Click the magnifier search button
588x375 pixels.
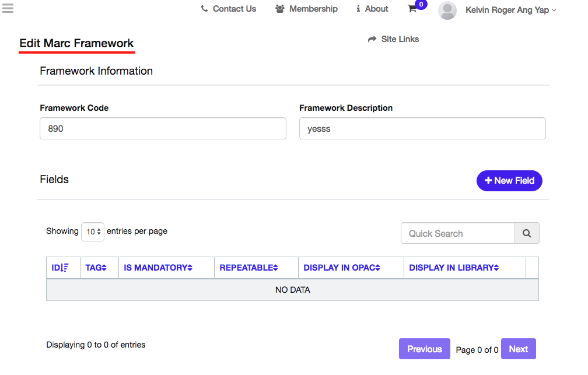pos(527,233)
